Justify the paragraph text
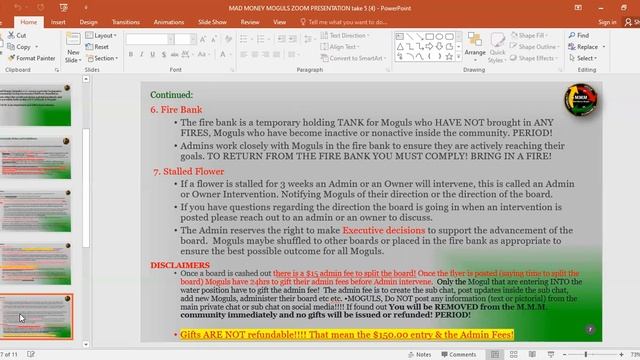Viewport: 640px width, 360px height. [x=277, y=54]
